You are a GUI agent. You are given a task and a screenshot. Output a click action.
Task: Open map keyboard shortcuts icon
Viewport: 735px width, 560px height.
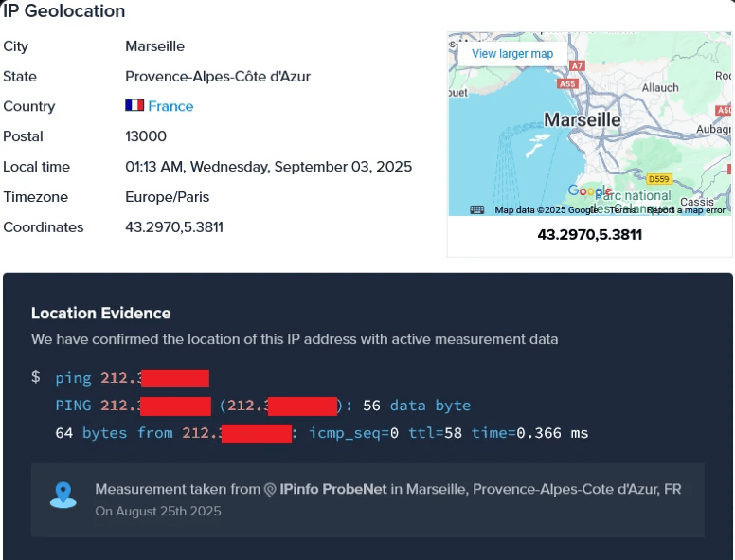[x=476, y=210]
